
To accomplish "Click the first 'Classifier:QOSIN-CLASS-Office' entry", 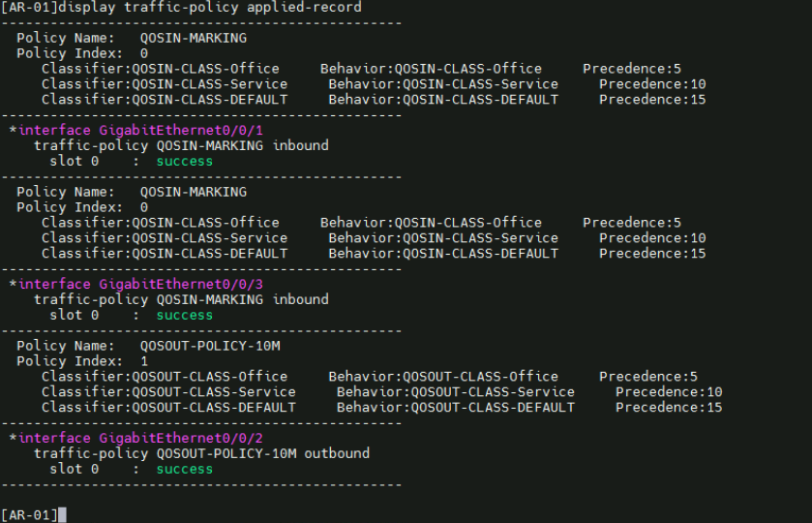I will pos(160,69).
